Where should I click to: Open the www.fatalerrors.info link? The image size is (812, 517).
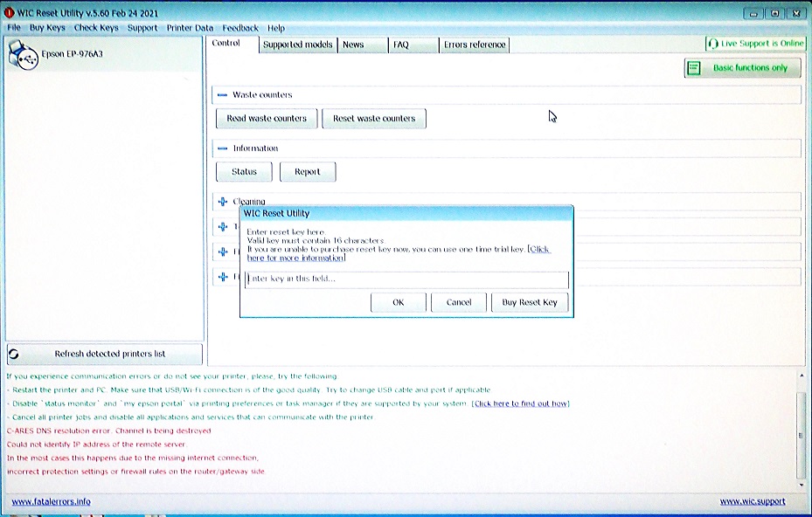[x=51, y=501]
